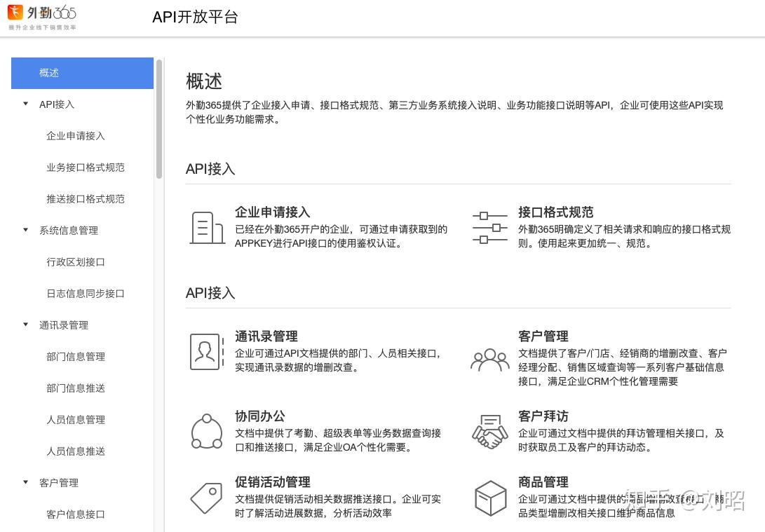Click the 商品管理 cube icon

[489, 497]
